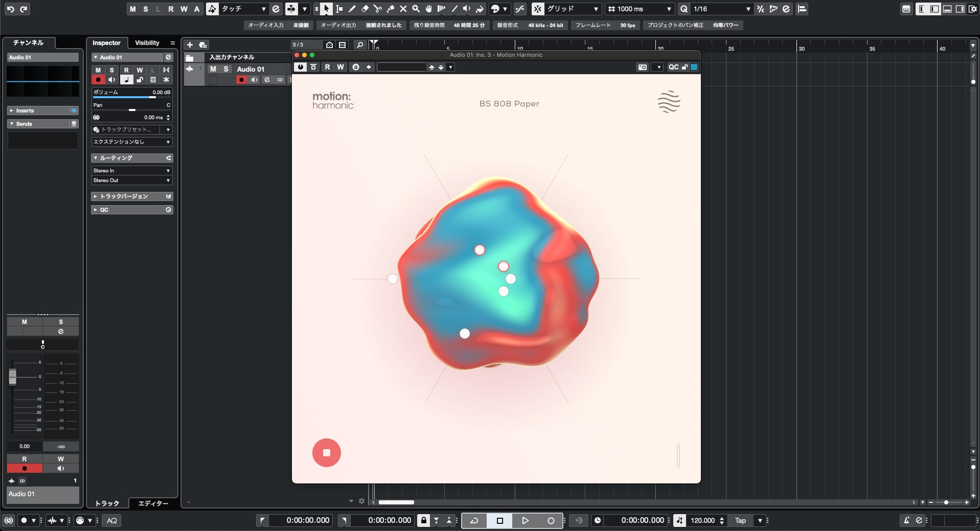This screenshot has height=531, width=980.
Task: Open Stereo In input routing dropdown
Action: 132,170
